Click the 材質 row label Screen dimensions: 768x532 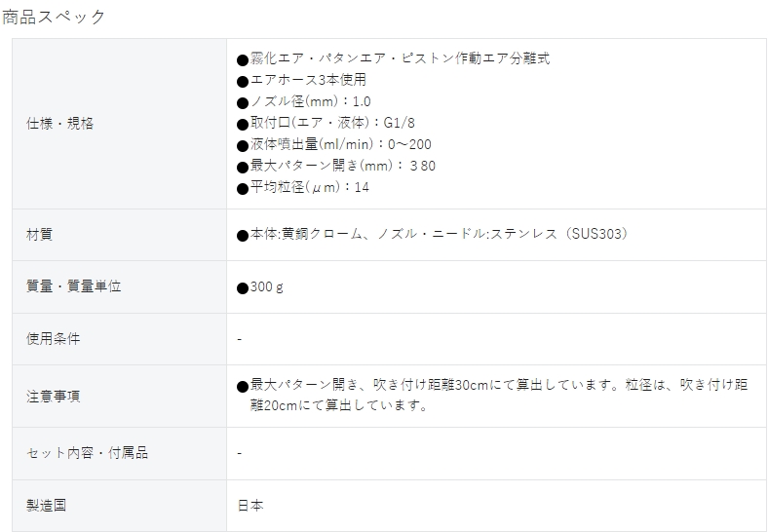(x=39, y=235)
